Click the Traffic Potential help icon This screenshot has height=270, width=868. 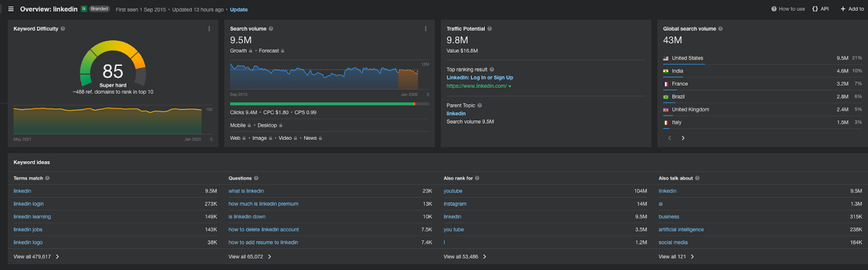(489, 29)
